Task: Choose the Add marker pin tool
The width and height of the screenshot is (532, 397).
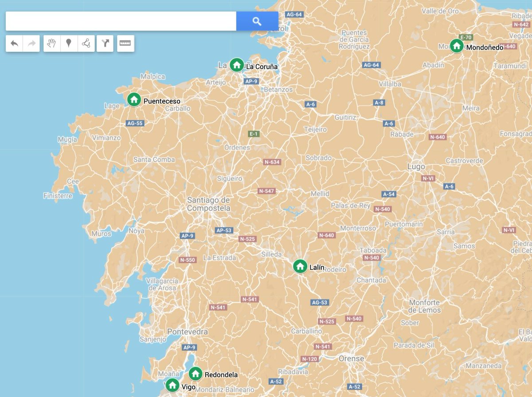Action: coord(69,43)
